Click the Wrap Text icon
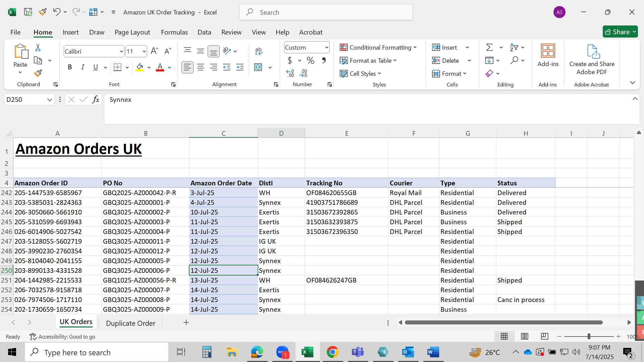This screenshot has width=644, height=362. pos(259,51)
